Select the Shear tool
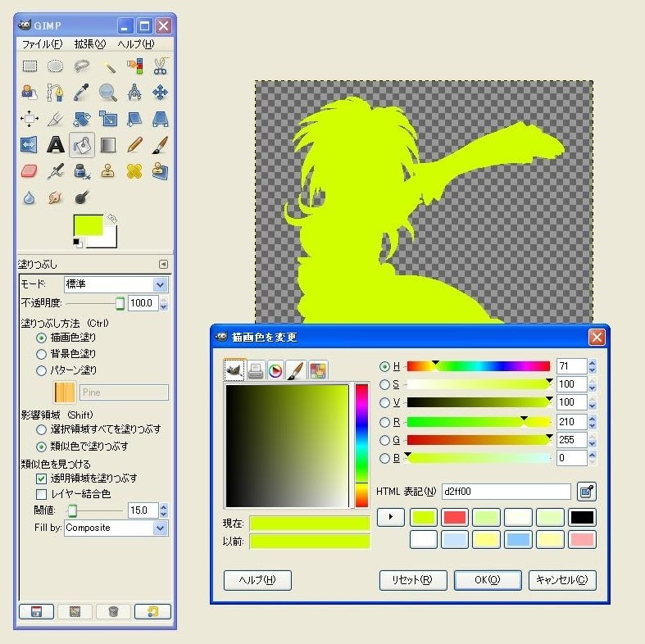Viewport: 645px width, 644px height. pyautogui.click(x=134, y=119)
